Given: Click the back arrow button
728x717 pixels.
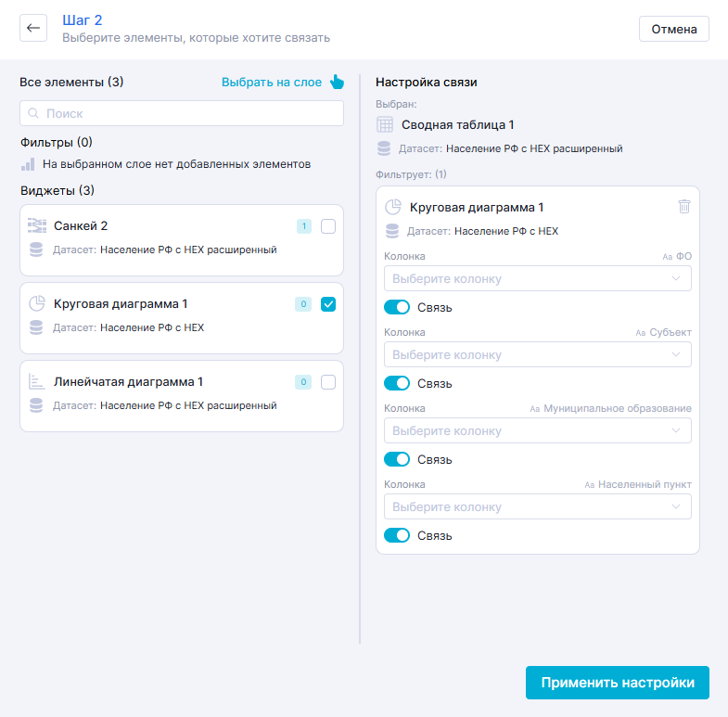Looking at the screenshot, I should [x=33, y=28].
